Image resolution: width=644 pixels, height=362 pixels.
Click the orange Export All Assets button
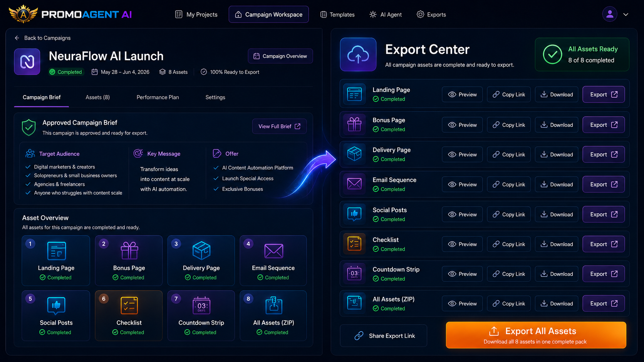[536, 335]
